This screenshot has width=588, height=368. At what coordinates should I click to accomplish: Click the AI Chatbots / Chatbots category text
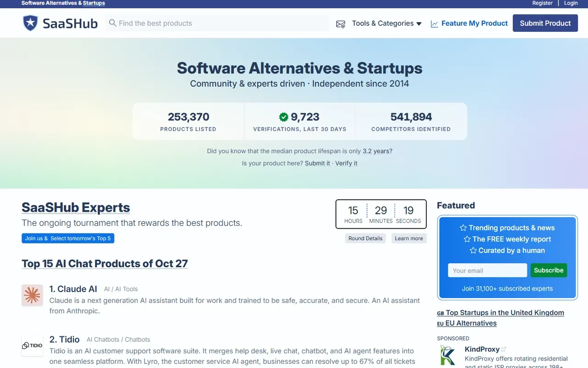tap(119, 339)
